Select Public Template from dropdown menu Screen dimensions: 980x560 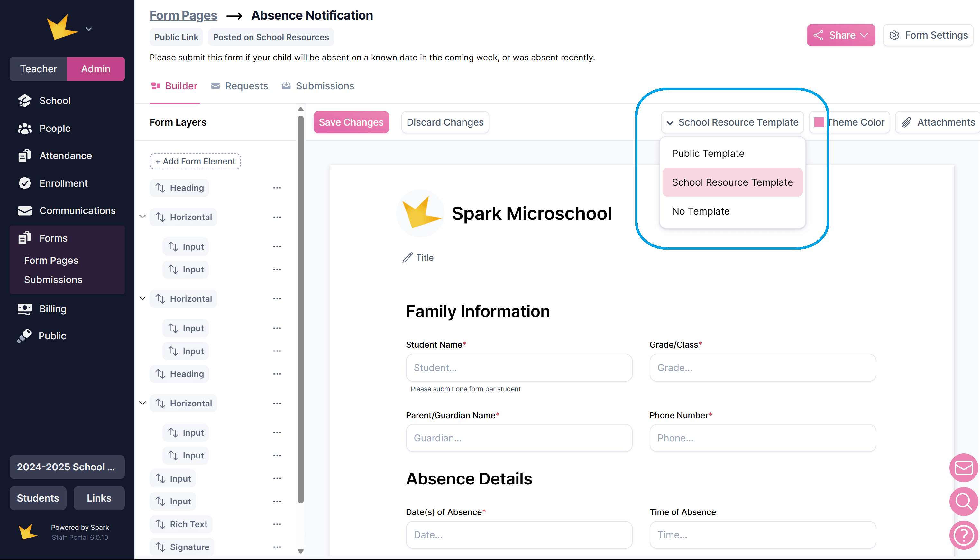click(708, 153)
